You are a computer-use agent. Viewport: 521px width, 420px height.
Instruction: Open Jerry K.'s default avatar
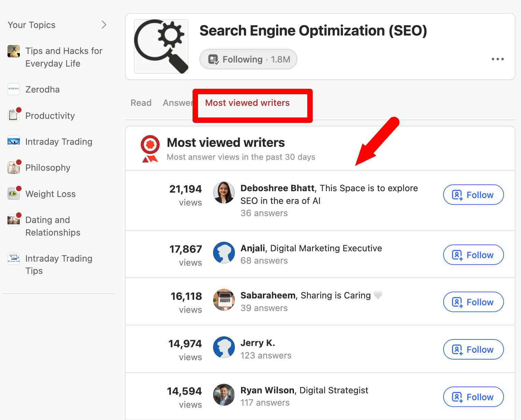pos(224,347)
